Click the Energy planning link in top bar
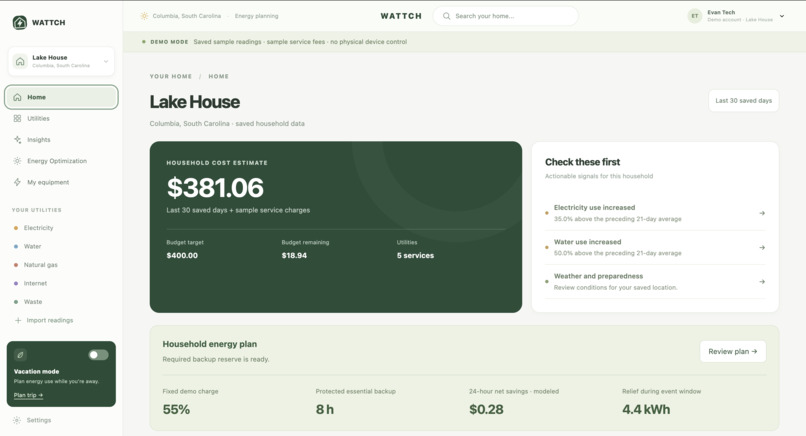Viewport: 806px width, 436px height. coord(257,16)
